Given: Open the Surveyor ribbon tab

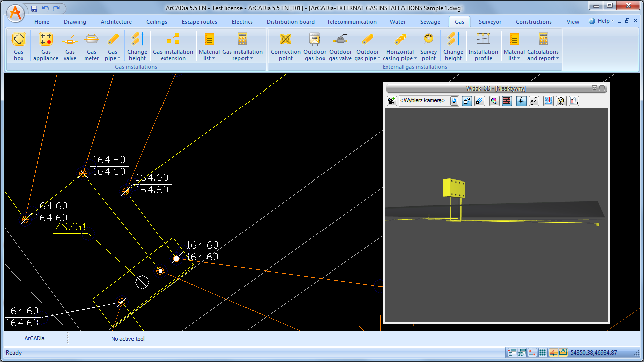Looking at the screenshot, I should click(490, 22).
